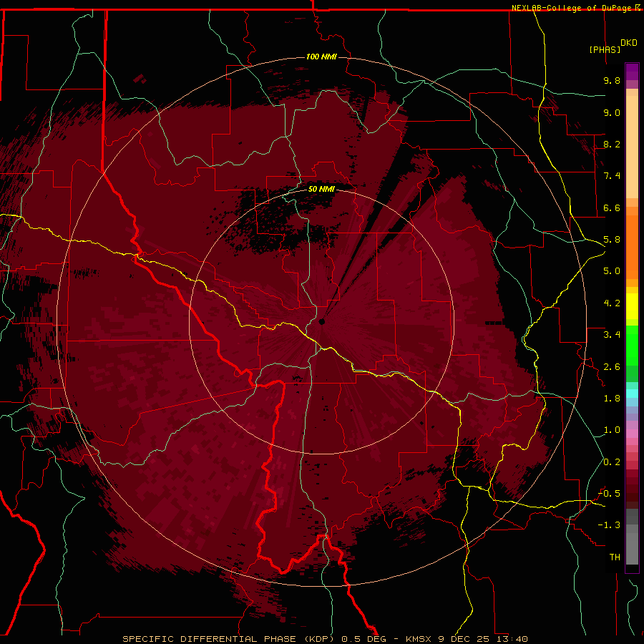The width and height of the screenshot is (644, 644).
Task: Click the 5.0 value on the color scale
Action: click(612, 271)
